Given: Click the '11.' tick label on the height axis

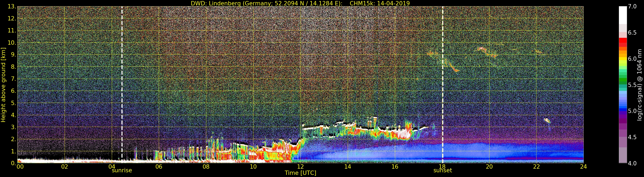Looking at the screenshot, I should click(x=12, y=31).
